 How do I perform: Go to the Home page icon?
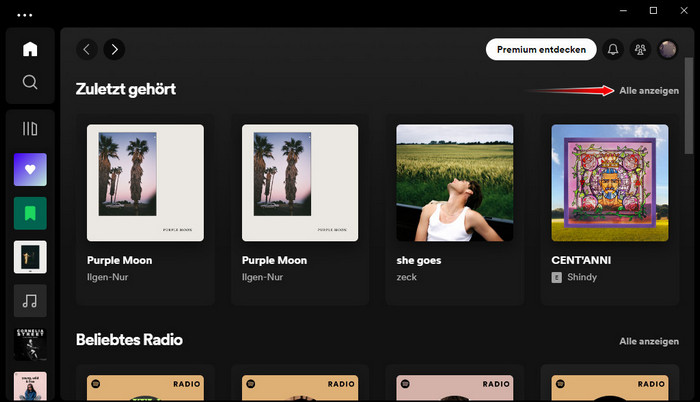30,49
